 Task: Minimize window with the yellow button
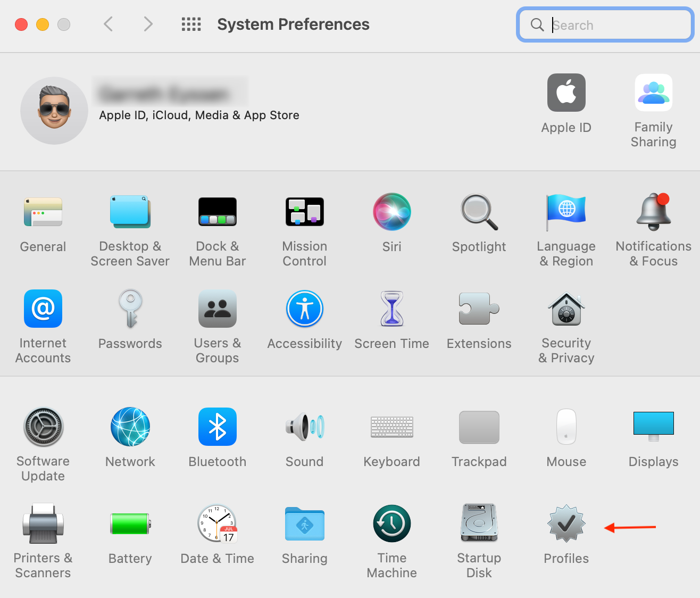click(x=43, y=24)
